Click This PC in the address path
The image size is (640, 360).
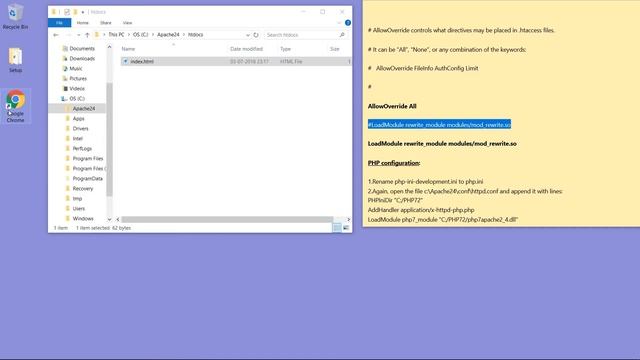click(x=116, y=35)
